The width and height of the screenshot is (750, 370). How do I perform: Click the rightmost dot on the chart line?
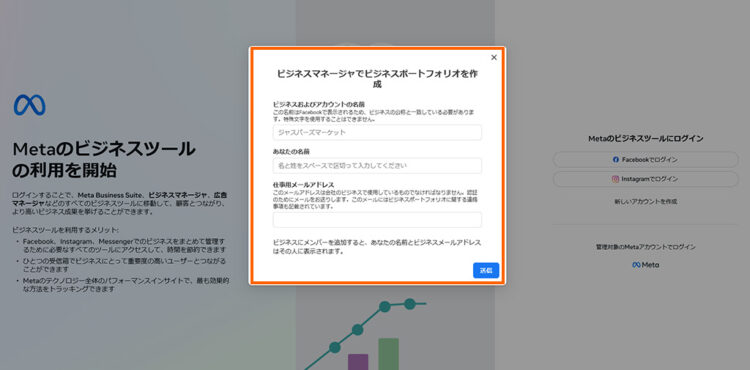pyautogui.click(x=410, y=304)
